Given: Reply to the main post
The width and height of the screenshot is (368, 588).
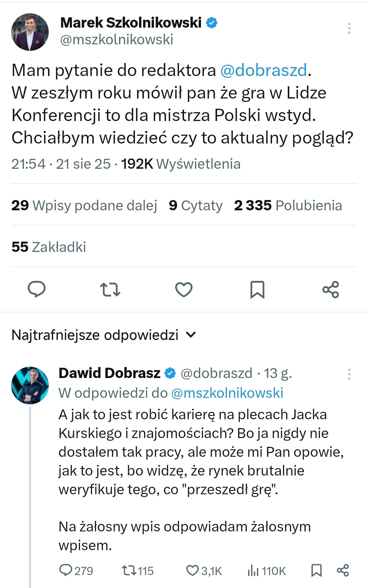Looking at the screenshot, I should [x=36, y=289].
